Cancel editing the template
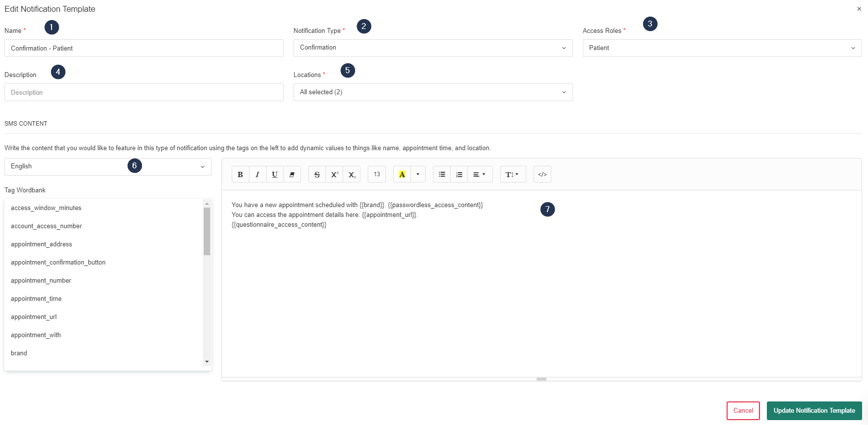 [x=743, y=411]
